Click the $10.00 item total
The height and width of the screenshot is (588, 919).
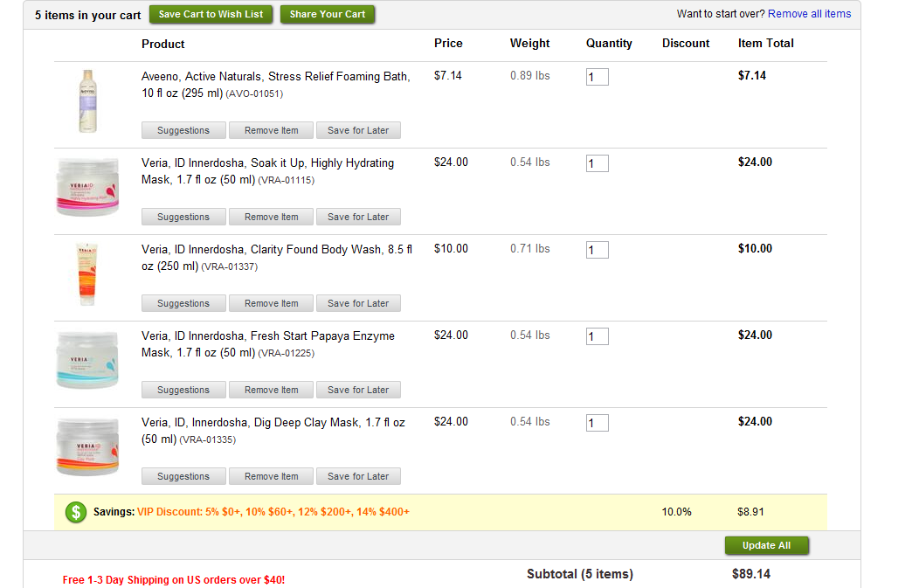coord(755,248)
